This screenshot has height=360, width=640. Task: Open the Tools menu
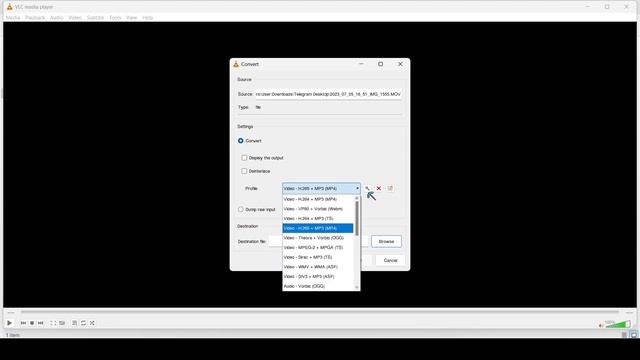[x=115, y=18]
